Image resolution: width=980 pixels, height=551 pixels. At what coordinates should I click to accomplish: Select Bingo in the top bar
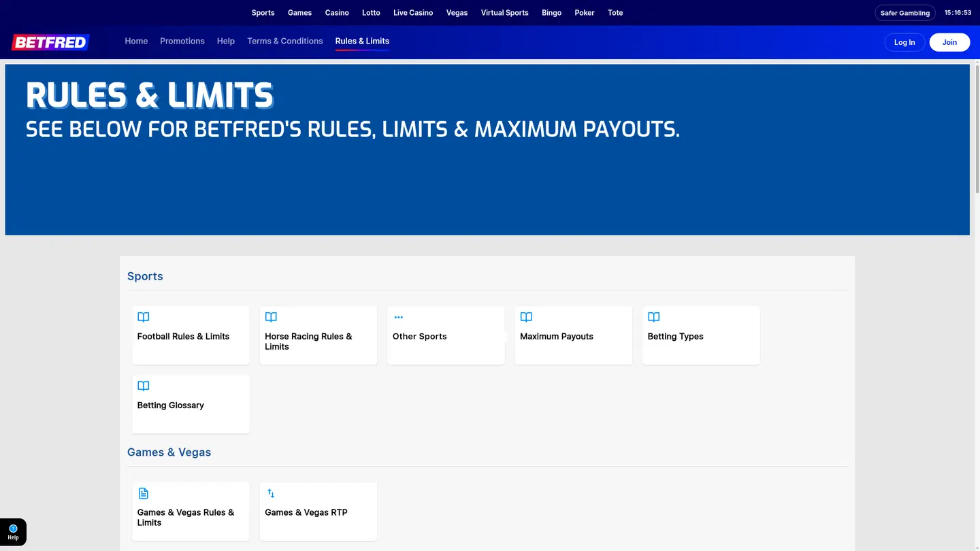551,13
